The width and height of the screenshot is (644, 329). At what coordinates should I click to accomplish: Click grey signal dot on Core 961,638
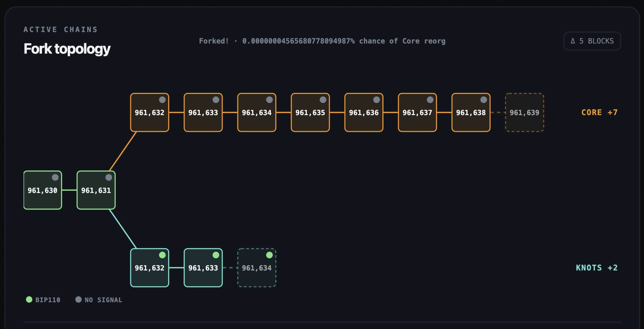tap(484, 100)
